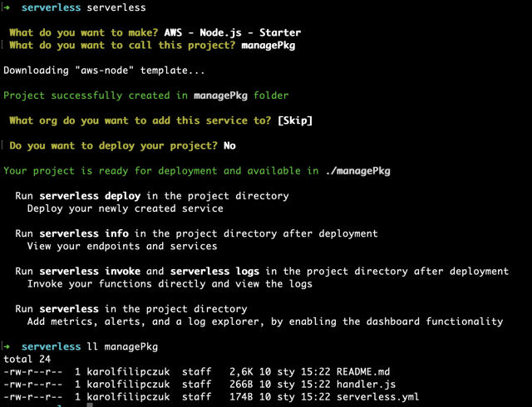Click the './managePkg' path text

pos(357,170)
